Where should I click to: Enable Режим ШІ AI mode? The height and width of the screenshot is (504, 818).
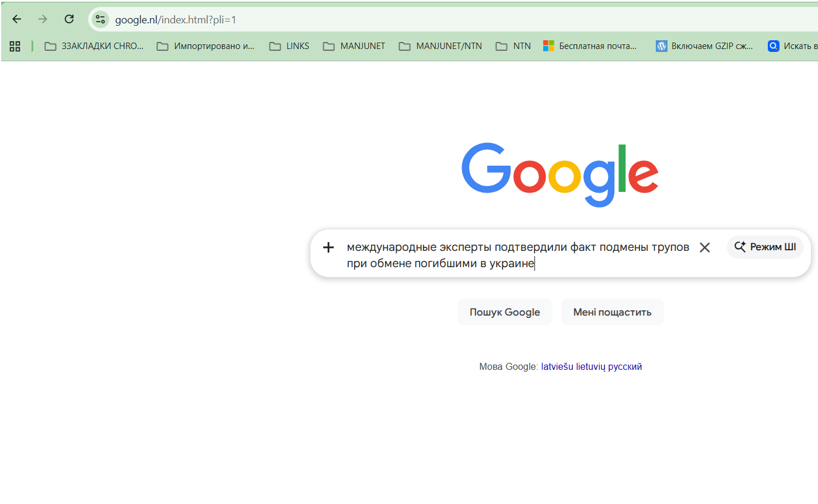(765, 247)
